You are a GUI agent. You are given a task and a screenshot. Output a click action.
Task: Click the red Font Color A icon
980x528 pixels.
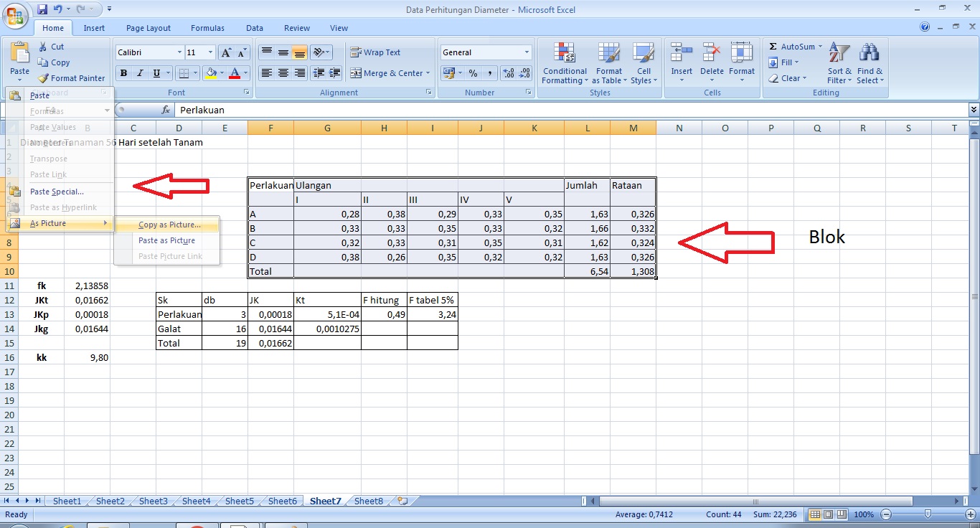(234, 73)
